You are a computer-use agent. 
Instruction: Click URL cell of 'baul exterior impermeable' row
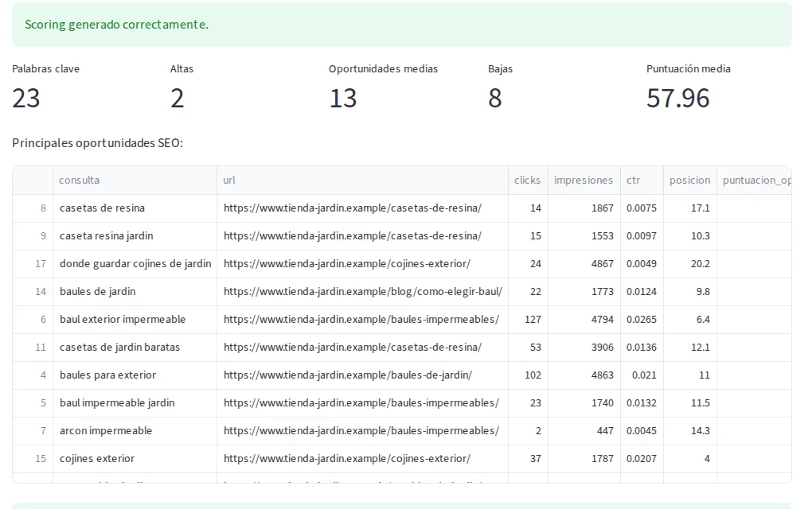coord(362,320)
